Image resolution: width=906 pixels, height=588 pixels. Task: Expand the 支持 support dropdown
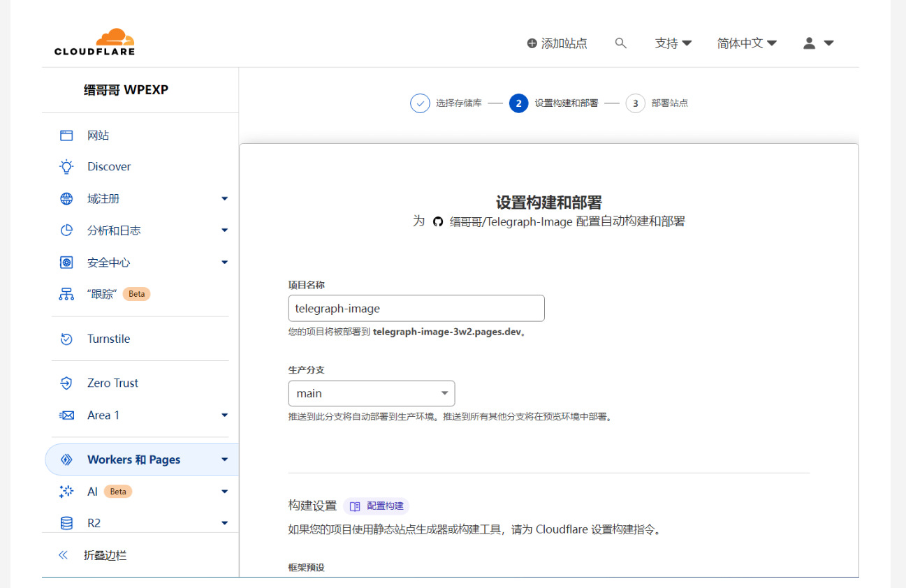(673, 43)
